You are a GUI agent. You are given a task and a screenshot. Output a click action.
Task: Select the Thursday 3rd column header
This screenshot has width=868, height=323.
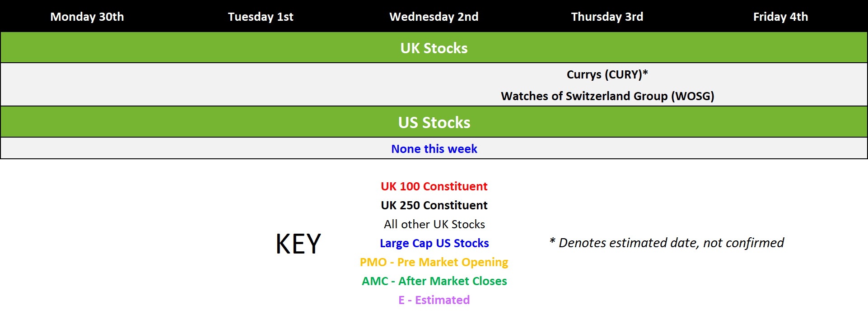tap(607, 17)
